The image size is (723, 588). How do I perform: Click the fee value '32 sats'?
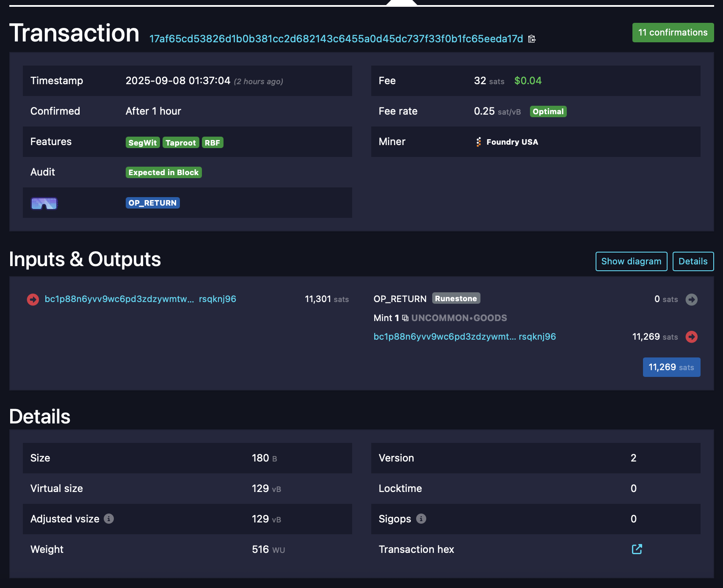489,81
